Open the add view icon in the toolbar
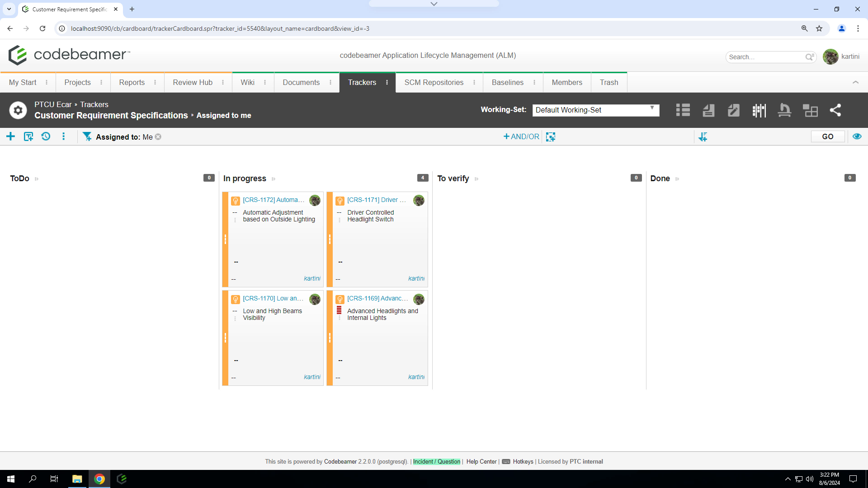 (28, 136)
